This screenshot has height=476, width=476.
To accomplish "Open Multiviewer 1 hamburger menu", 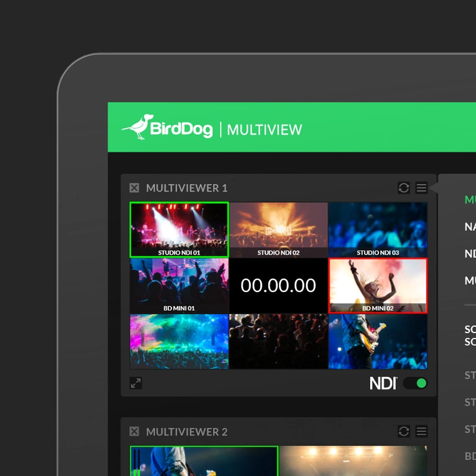I will coord(421,187).
